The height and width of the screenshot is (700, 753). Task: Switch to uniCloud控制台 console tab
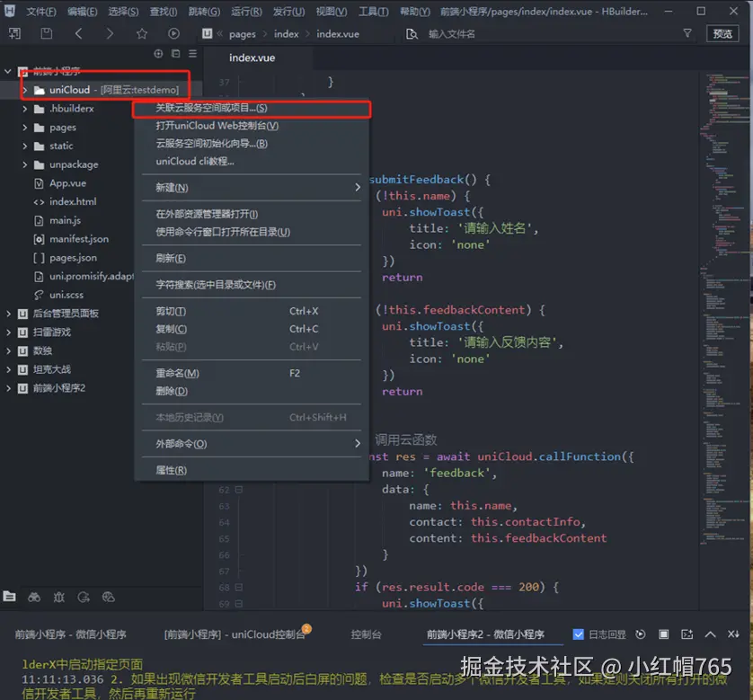[235, 634]
